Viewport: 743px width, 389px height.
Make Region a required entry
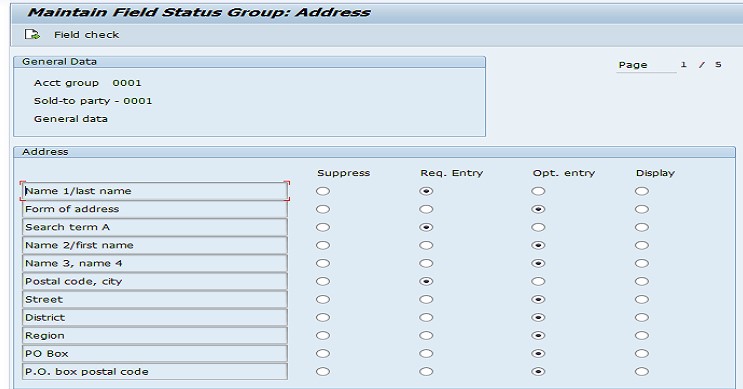tap(426, 335)
